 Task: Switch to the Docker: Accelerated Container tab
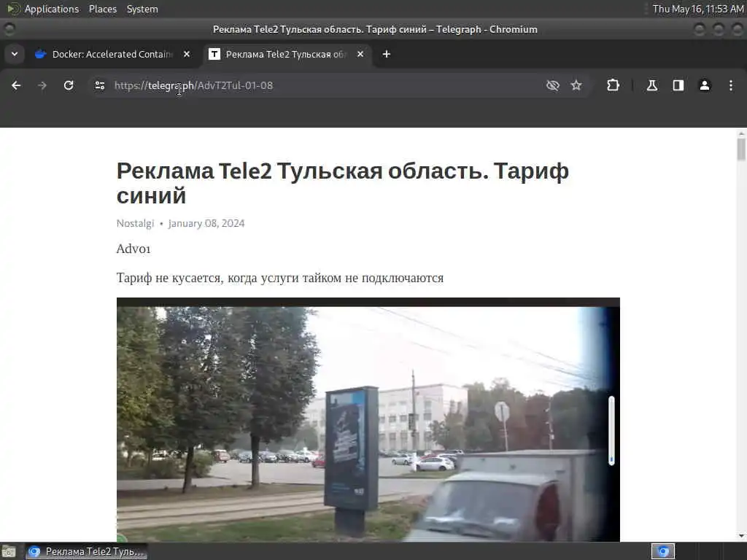(112, 54)
